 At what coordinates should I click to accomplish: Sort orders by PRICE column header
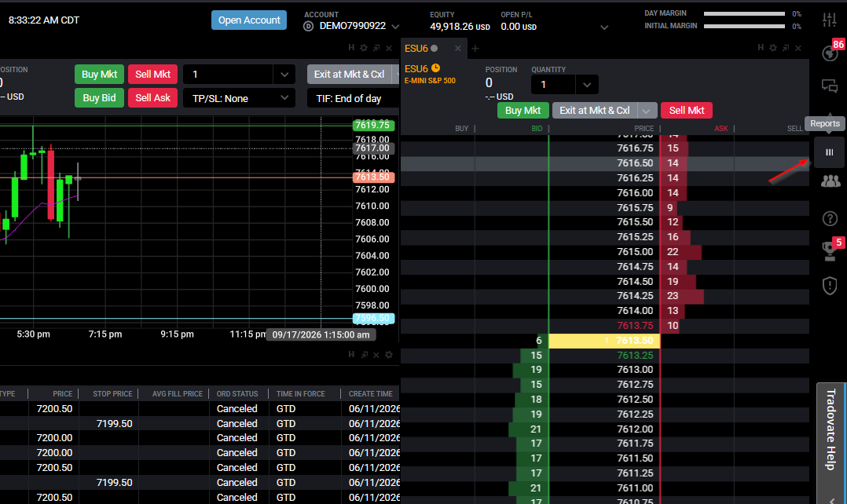[63, 394]
